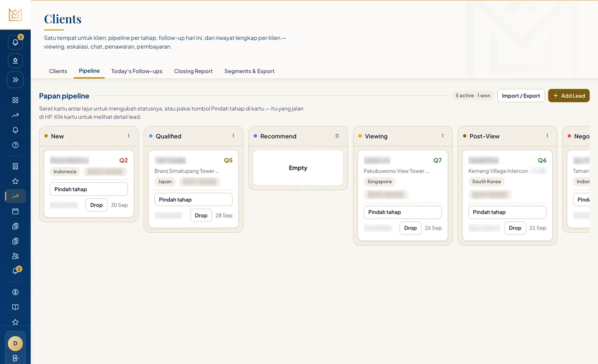598x364 pixels.
Task: Click the Import / Export button
Action: 521,96
